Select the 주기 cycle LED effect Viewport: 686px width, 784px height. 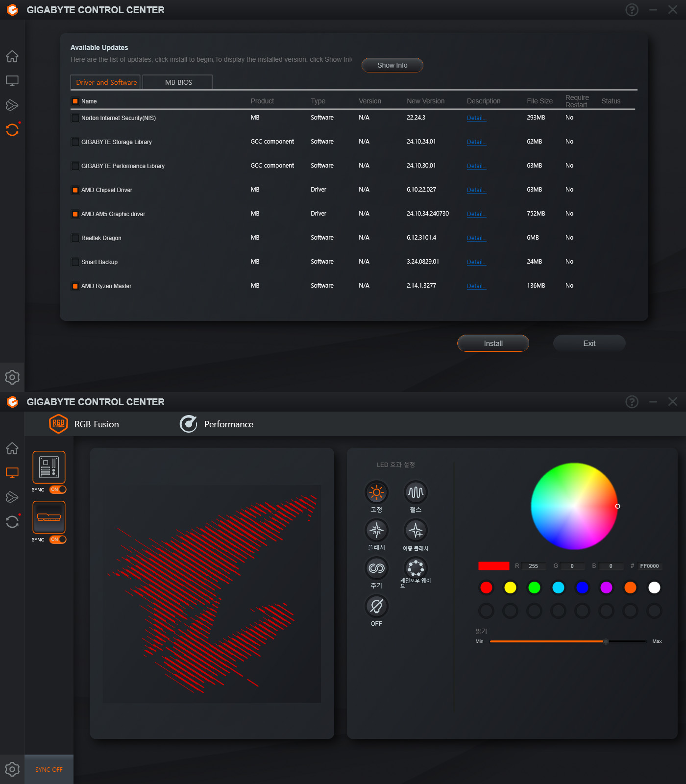tap(376, 568)
